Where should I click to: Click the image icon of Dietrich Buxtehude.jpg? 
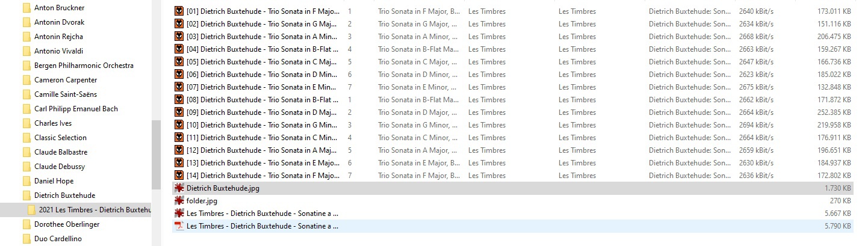[179, 188]
